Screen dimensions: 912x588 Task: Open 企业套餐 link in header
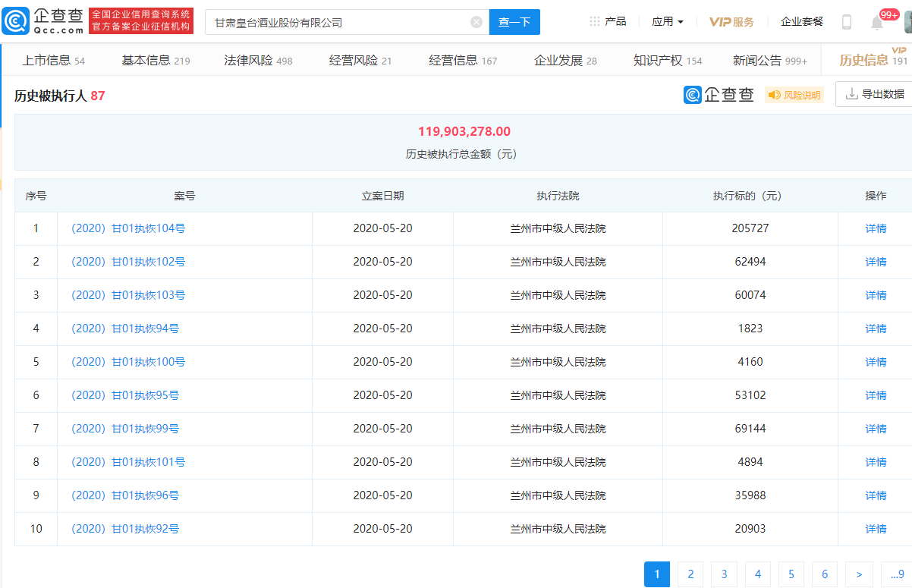click(x=802, y=21)
